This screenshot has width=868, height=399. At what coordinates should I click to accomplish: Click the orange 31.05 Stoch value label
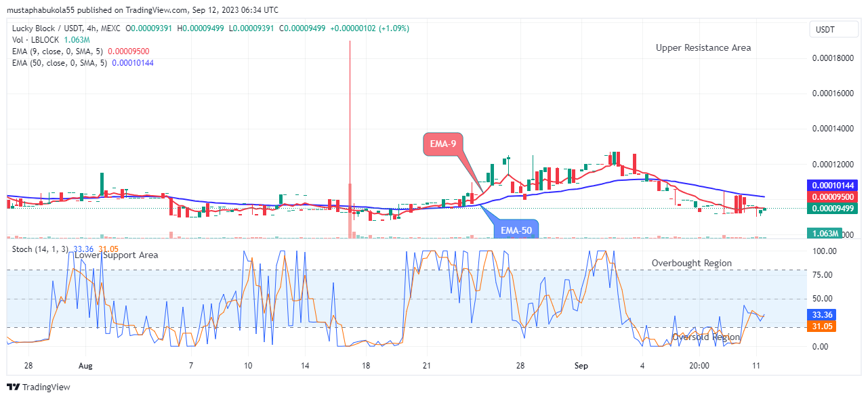pos(821,327)
